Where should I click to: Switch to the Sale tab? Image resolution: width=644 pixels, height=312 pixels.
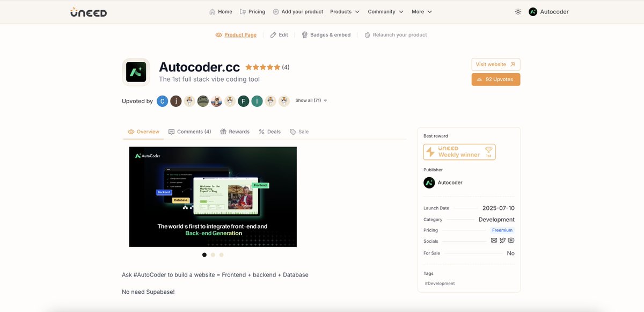[299, 132]
